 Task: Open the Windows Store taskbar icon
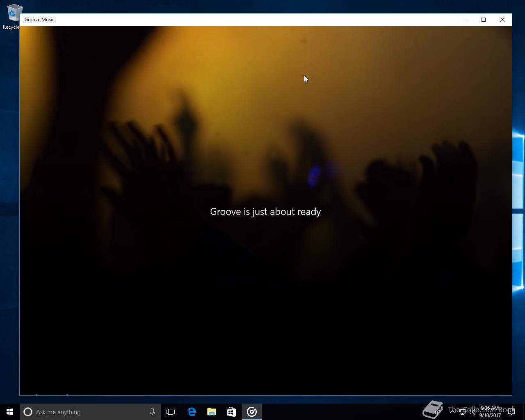coord(231,412)
